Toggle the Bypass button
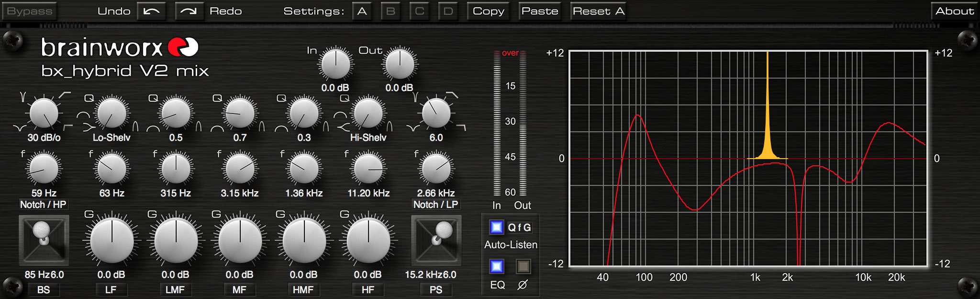The height and width of the screenshot is (299, 980). pyautogui.click(x=30, y=11)
